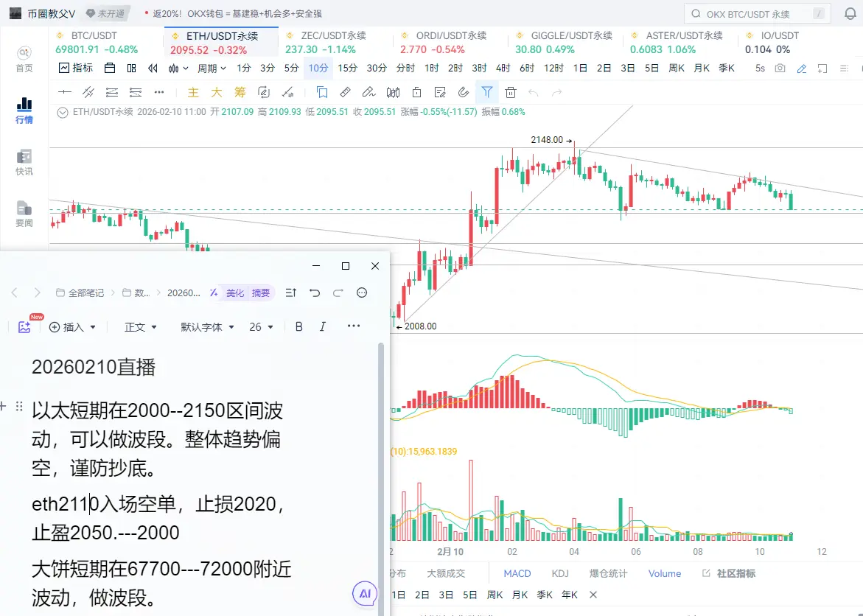Viewport: 863px width, 616px height.
Task: Apply bold in notes toolbar
Action: point(299,326)
